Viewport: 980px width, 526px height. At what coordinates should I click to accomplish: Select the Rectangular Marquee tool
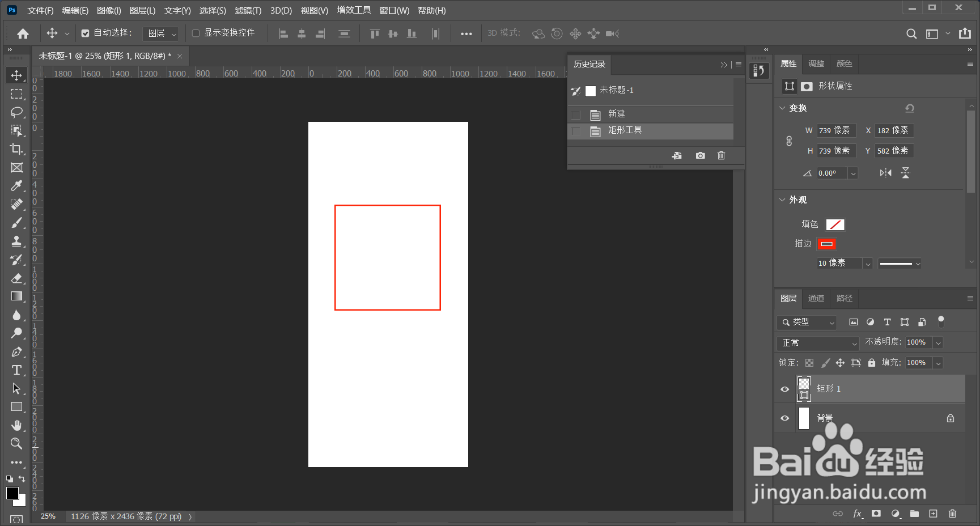click(16, 94)
